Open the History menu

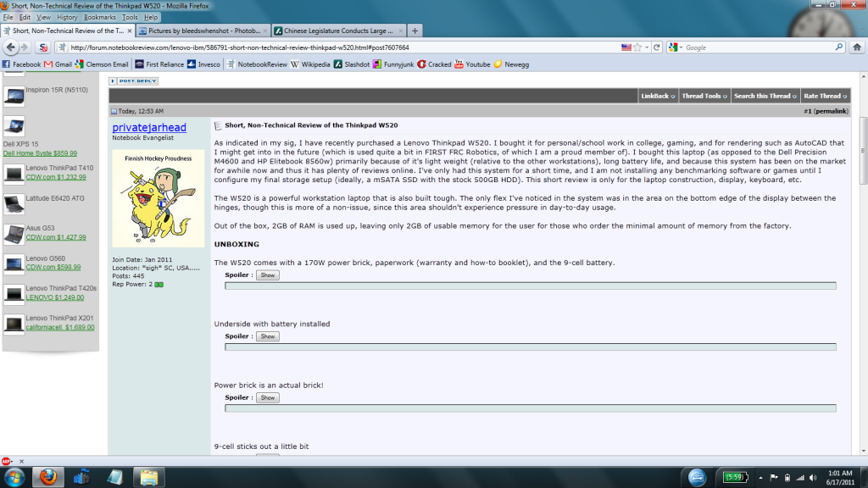click(67, 17)
